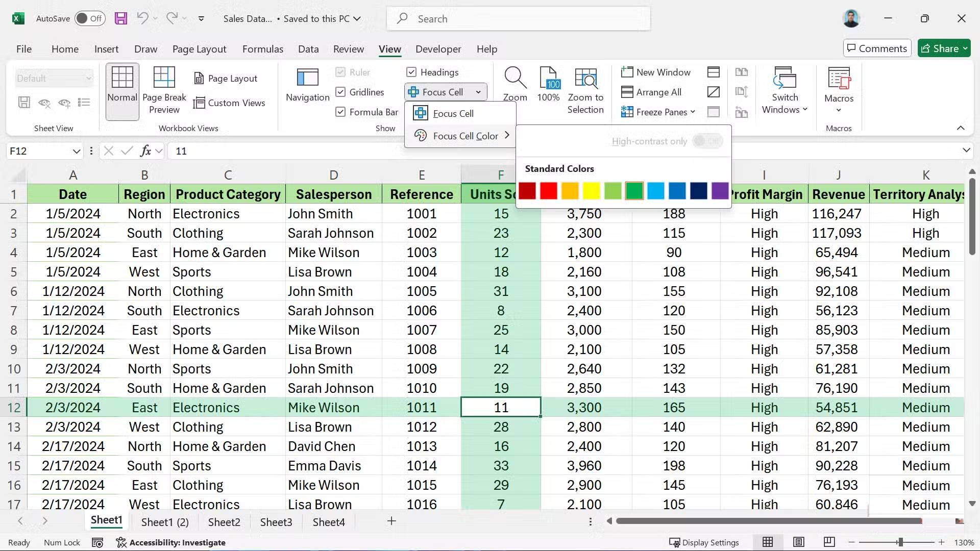Turn on High-contrast only toggle
980x551 pixels.
coord(707,141)
